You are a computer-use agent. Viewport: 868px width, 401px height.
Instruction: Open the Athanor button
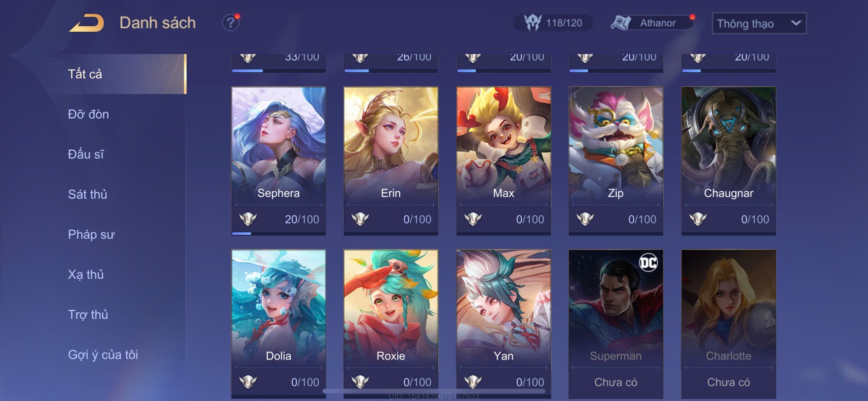(x=652, y=23)
